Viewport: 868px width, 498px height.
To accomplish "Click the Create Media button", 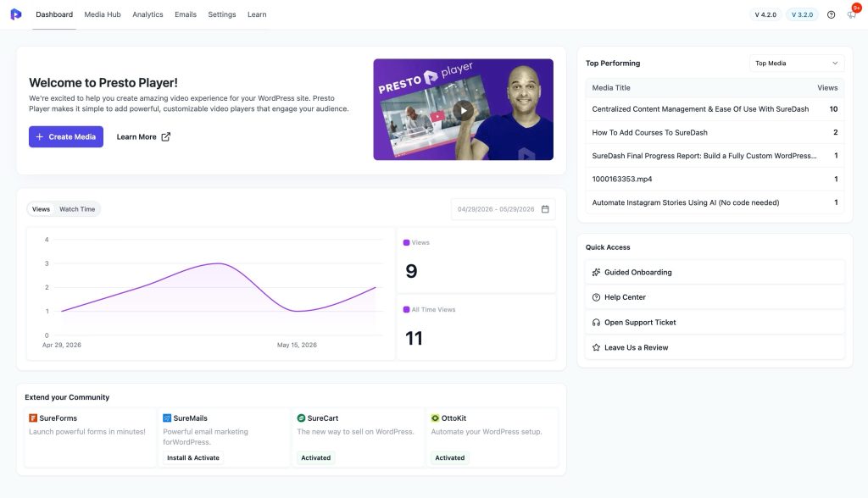I will click(66, 136).
